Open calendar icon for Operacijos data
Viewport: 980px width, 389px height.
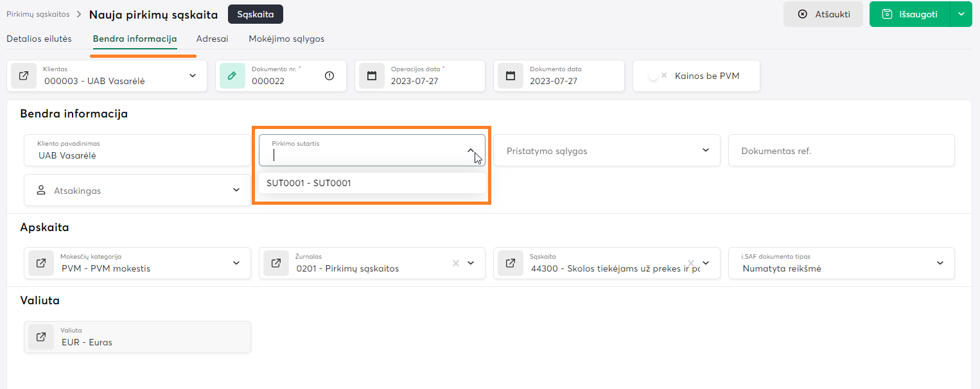[372, 76]
